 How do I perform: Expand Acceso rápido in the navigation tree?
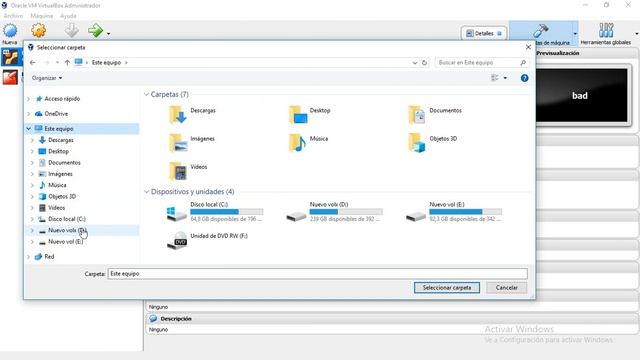point(29,99)
